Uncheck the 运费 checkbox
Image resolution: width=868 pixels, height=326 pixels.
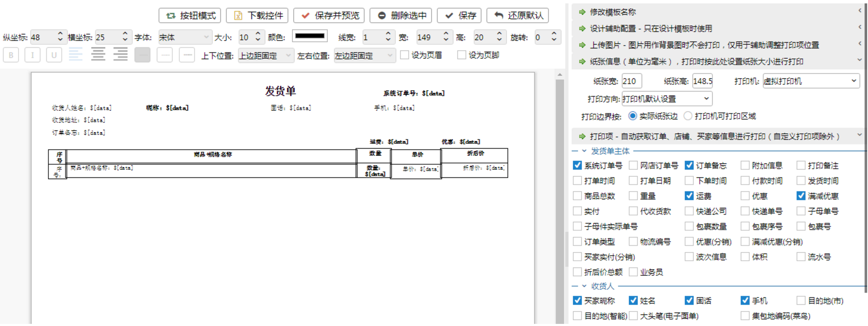[x=689, y=196]
